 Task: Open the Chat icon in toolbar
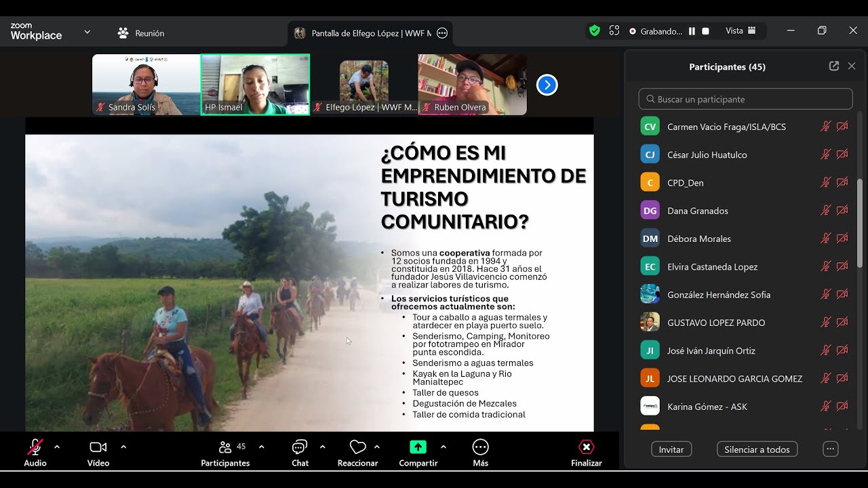tap(300, 447)
